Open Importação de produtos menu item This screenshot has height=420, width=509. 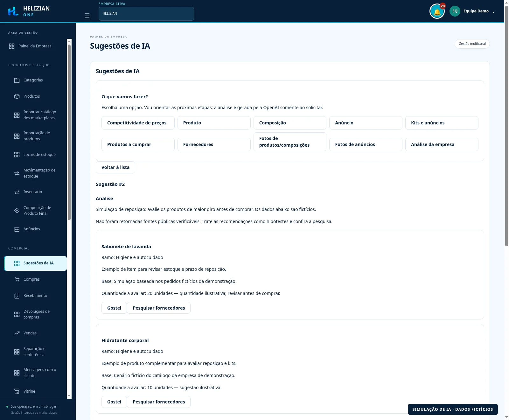click(x=35, y=136)
